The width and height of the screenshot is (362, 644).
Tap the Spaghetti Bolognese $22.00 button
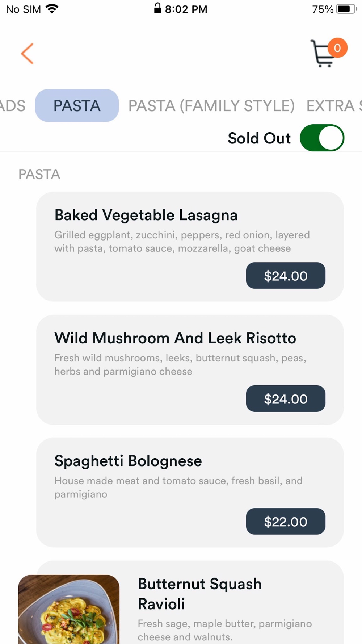(x=286, y=521)
